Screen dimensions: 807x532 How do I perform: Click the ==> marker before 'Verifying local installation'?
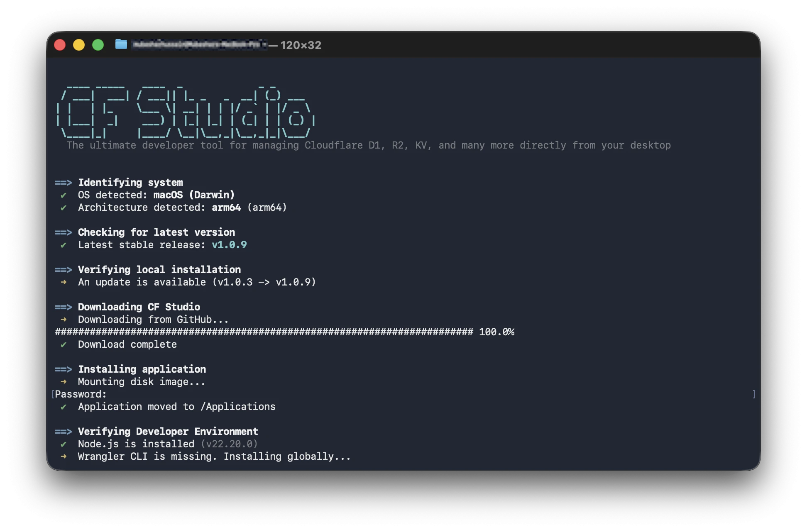coord(64,270)
